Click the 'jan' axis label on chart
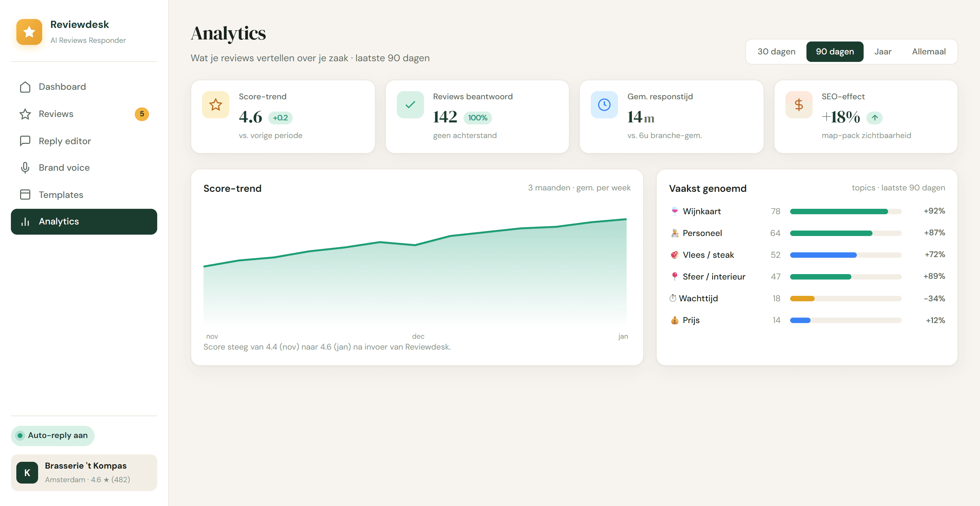Viewport: 980px width, 506px height. (623, 336)
